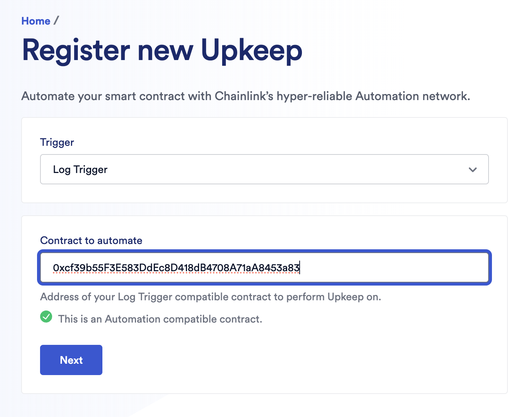This screenshot has height=417, width=532.
Task: Click the address helper text below input
Action: pyautogui.click(x=210, y=297)
